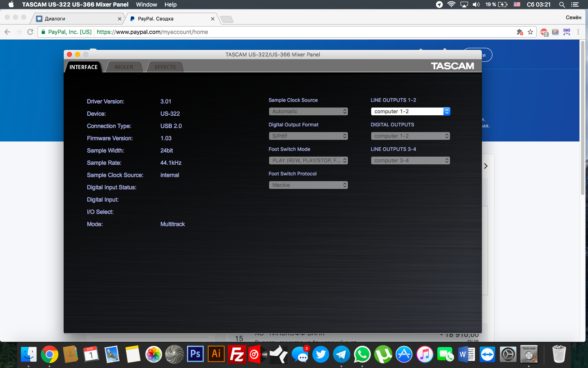Launch Google Chrome from the Dock
The height and width of the screenshot is (368, 588).
click(x=49, y=355)
